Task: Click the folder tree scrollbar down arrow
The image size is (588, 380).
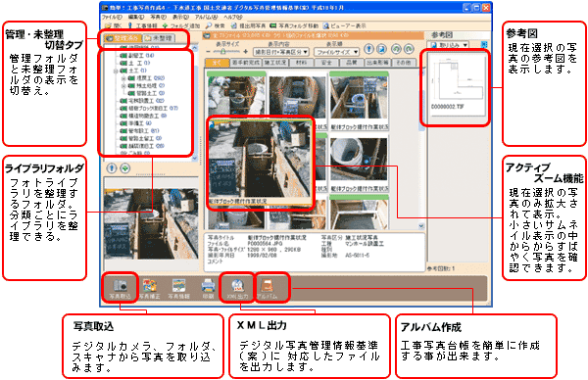Action: [x=195, y=158]
